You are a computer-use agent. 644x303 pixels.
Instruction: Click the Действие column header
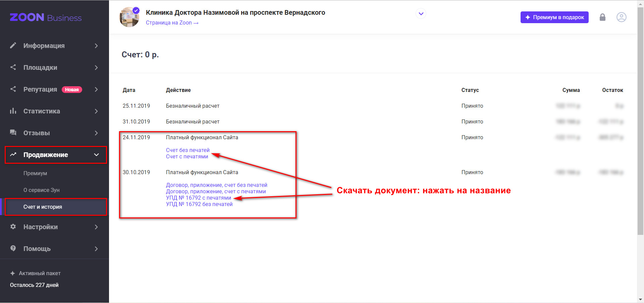(178, 90)
